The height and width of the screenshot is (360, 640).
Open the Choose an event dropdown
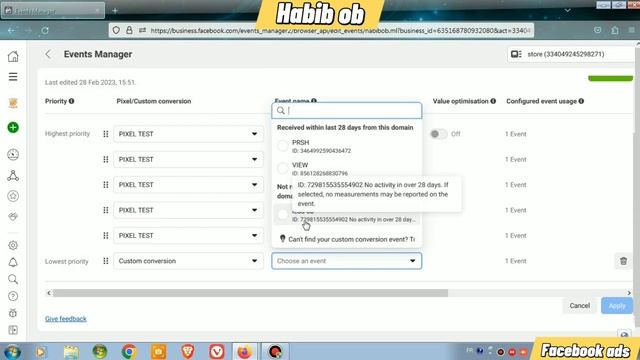point(347,261)
